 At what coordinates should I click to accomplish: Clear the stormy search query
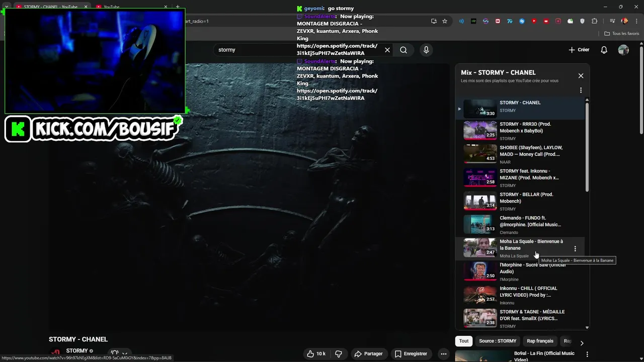click(387, 50)
